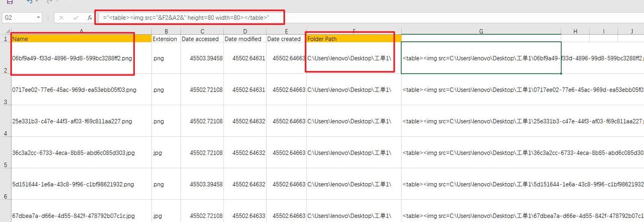The width and height of the screenshot is (644, 222).
Task: Select column B header
Action: pyautogui.click(x=166, y=31)
